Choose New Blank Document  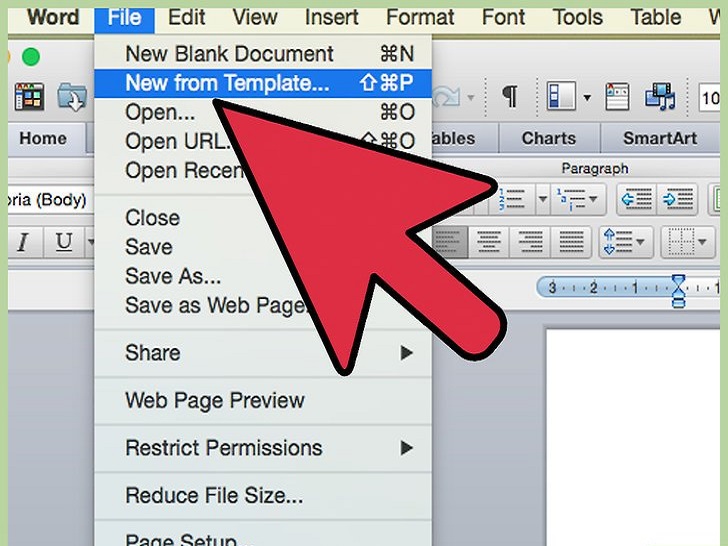click(x=263, y=54)
